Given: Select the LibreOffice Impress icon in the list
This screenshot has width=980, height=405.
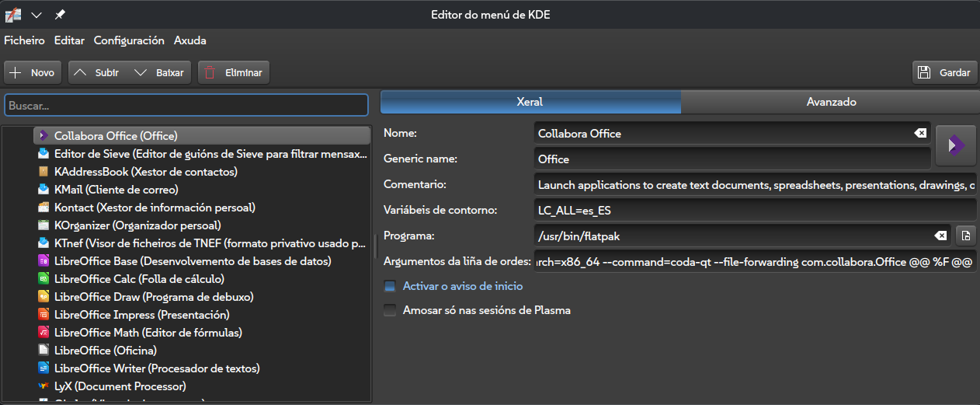Looking at the screenshot, I should tap(43, 315).
